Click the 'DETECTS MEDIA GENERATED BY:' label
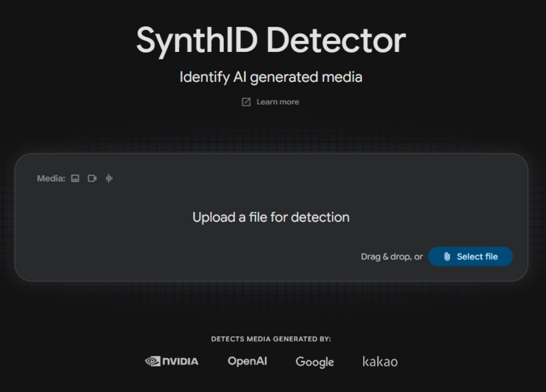 coord(271,339)
